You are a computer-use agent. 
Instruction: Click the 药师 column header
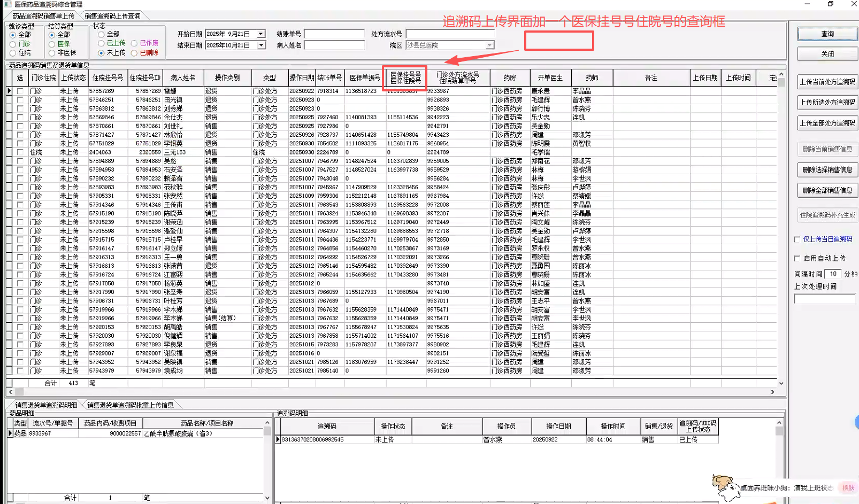[x=592, y=78]
